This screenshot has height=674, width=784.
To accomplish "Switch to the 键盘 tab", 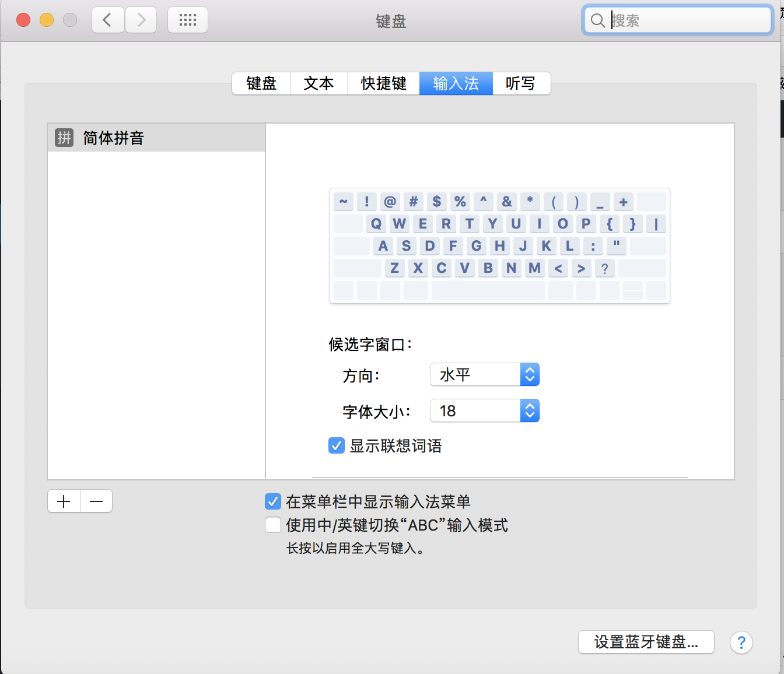I will click(x=261, y=83).
